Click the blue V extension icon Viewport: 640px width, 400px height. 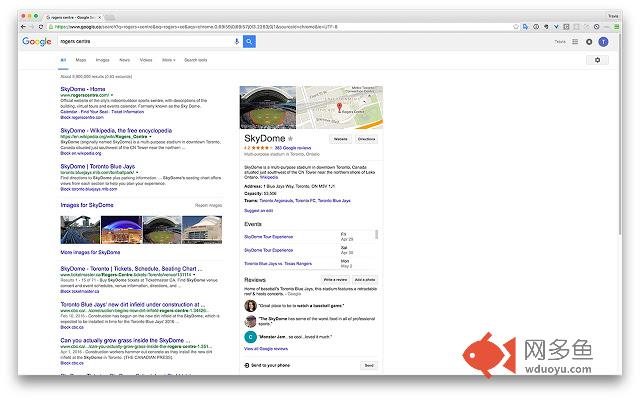pos(556,27)
